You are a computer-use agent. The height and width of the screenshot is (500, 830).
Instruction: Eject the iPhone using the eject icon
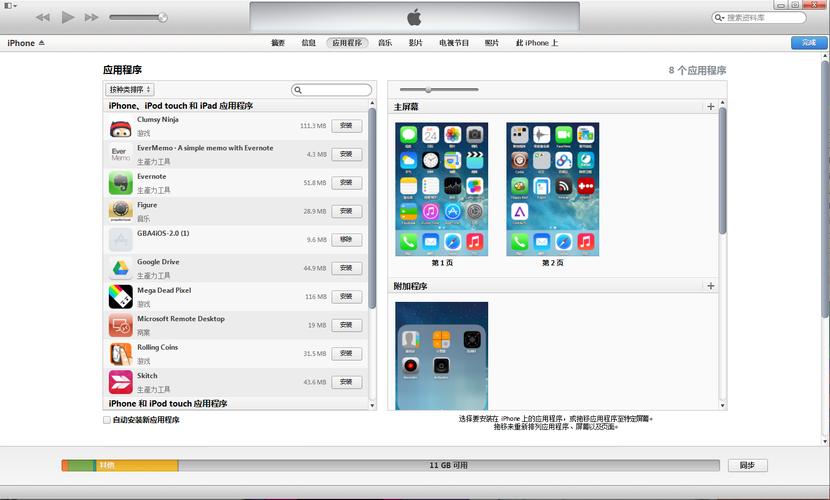[x=42, y=43]
